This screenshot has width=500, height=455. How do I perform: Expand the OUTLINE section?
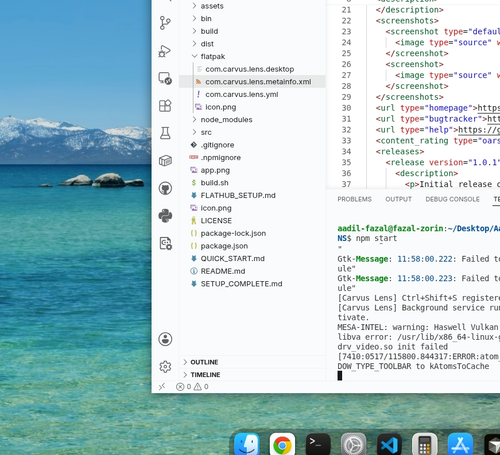coord(252,362)
